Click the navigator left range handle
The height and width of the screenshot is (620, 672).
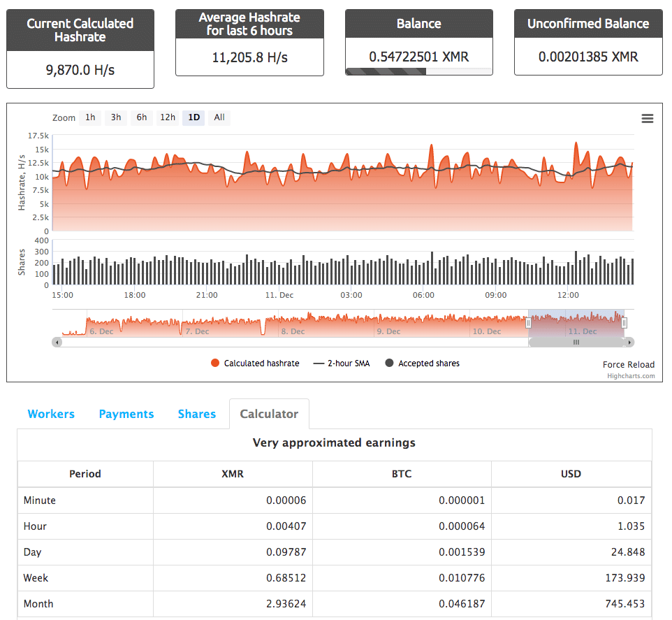[528, 323]
